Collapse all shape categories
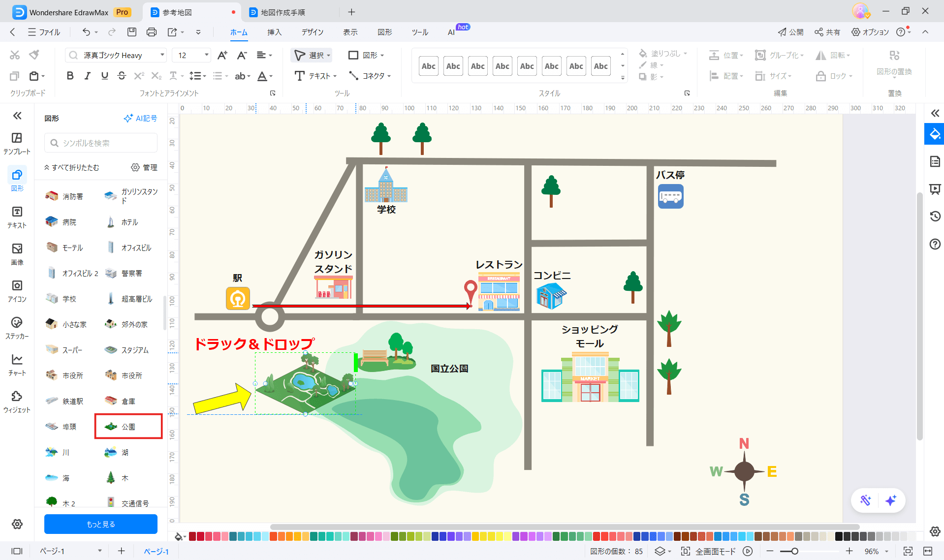Image resolution: width=944 pixels, height=560 pixels. coord(72,168)
